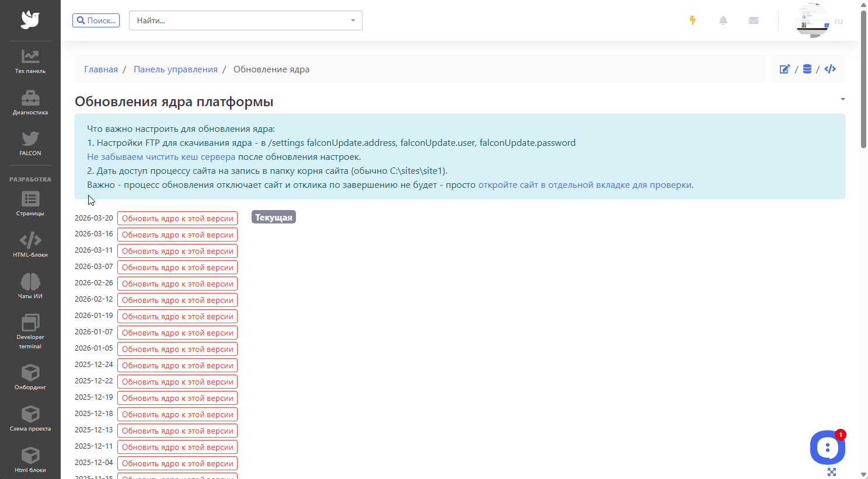
Task: Click the database icon near breadcrumb
Action: click(807, 69)
